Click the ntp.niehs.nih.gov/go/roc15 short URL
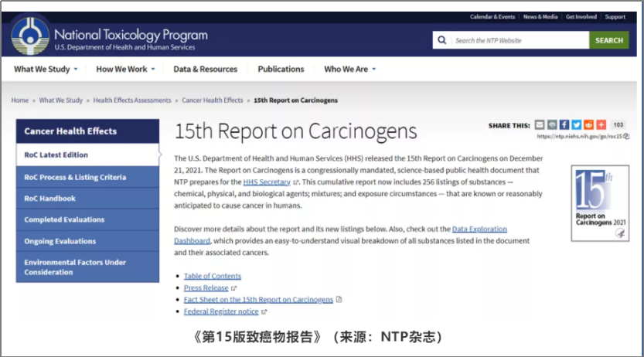The width and height of the screenshot is (644, 357). tap(579, 136)
